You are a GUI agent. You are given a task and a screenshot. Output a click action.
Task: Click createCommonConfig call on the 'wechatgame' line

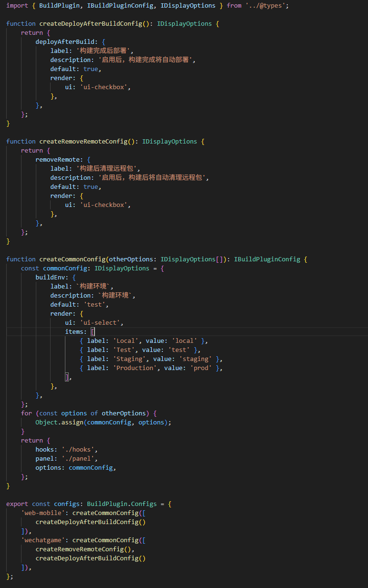tap(105, 540)
